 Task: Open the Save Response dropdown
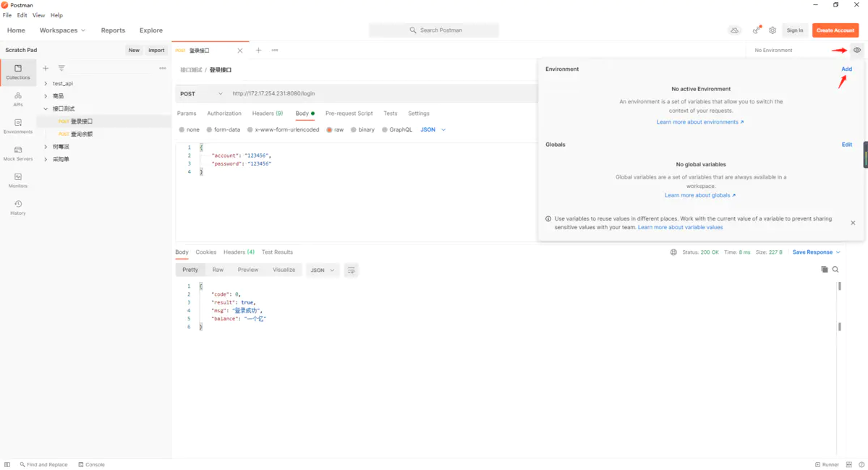[817, 252]
